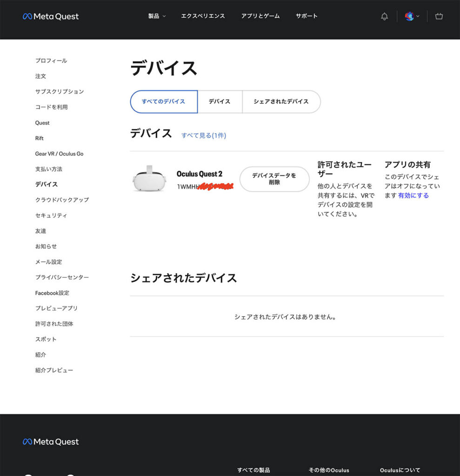Open セキュリティ settings in the sidebar
Screen dimensions: 460x476
51,216
